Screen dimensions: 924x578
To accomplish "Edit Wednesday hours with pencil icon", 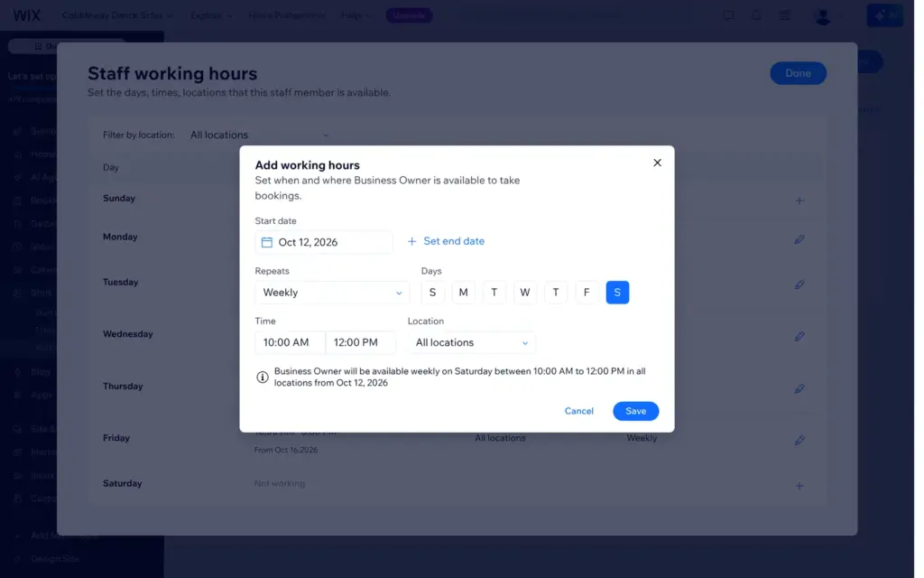I will click(x=799, y=337).
